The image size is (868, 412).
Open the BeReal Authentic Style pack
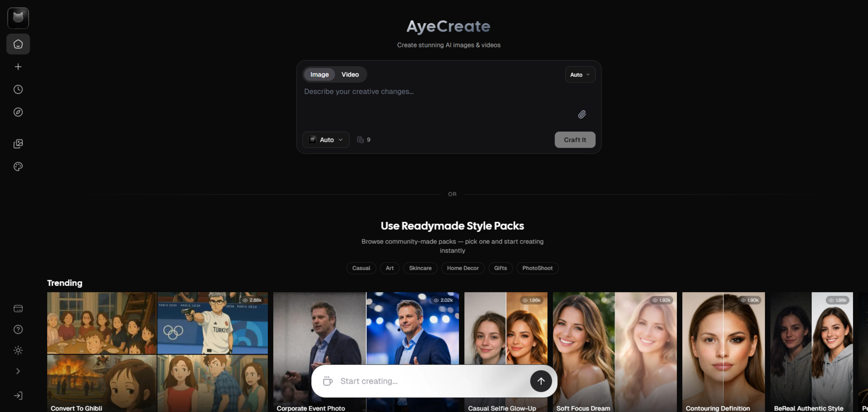click(811, 352)
